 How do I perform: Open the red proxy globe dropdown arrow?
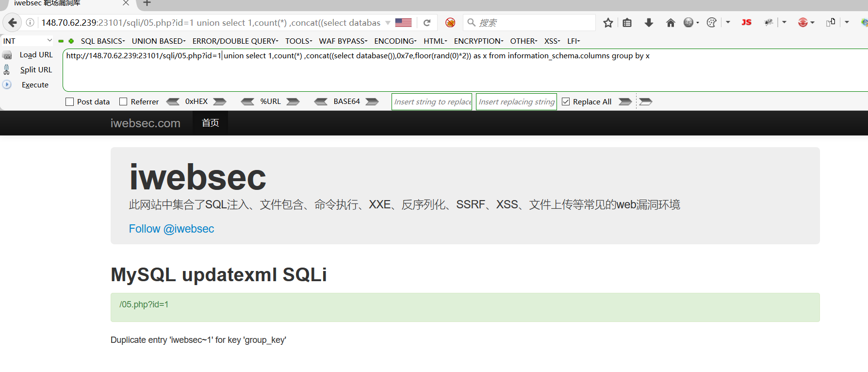pyautogui.click(x=813, y=22)
